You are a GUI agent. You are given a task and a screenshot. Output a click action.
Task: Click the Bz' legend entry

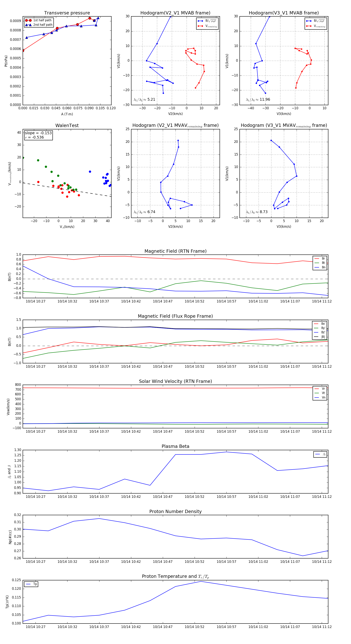tap(320, 332)
